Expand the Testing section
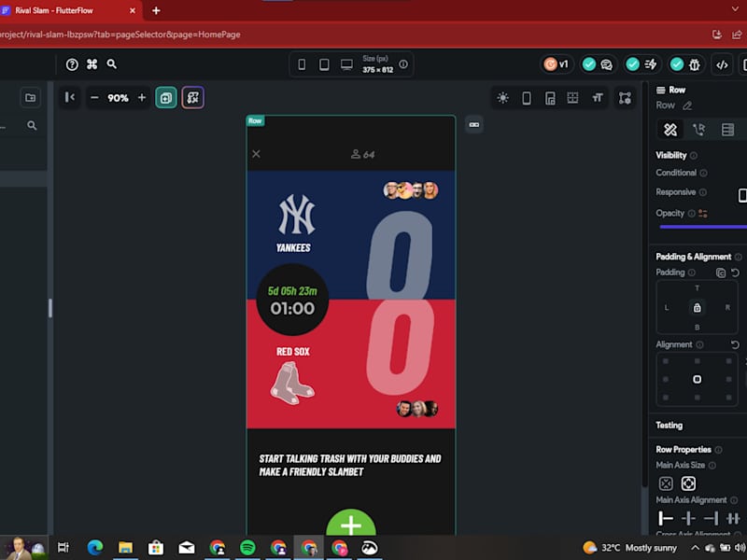This screenshot has height=560, width=747. pos(669,426)
